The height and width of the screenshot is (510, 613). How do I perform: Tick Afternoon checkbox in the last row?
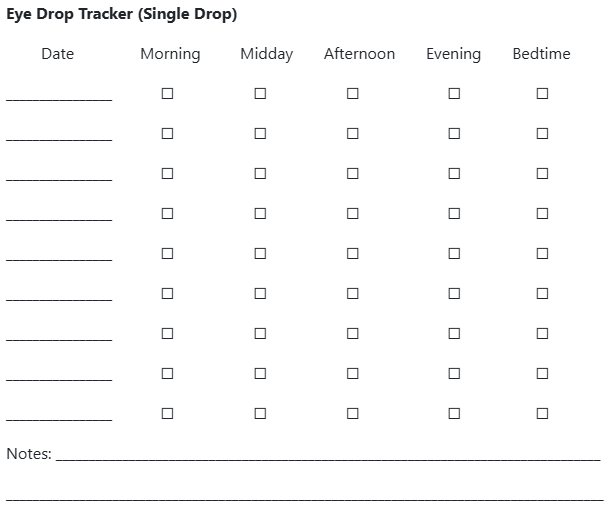click(x=353, y=413)
